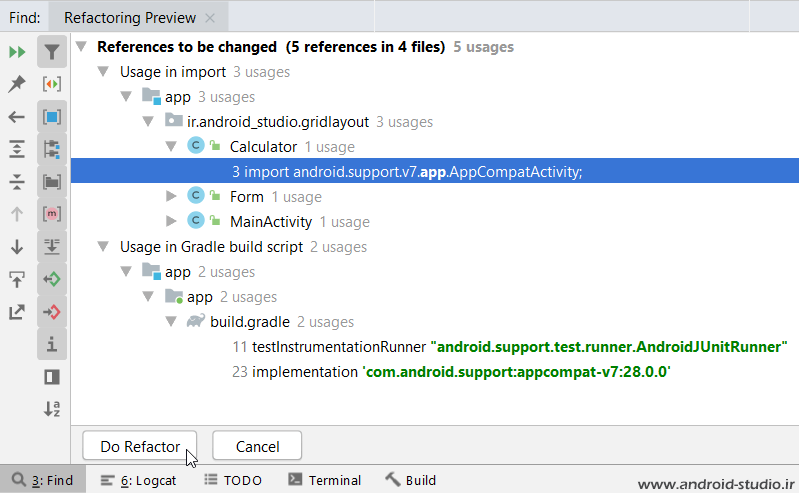Click the MainActivity class icon

point(196,221)
